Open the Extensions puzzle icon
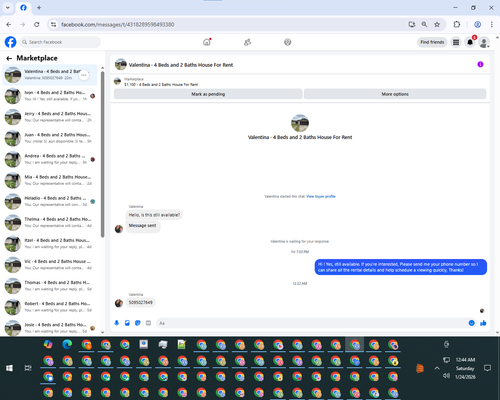500x400 pixels. pyautogui.click(x=457, y=24)
